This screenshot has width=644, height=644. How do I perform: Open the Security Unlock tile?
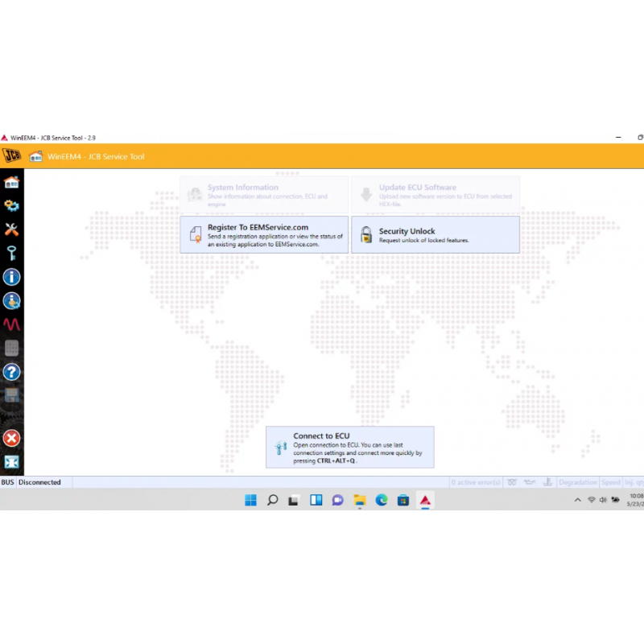pyautogui.click(x=436, y=235)
